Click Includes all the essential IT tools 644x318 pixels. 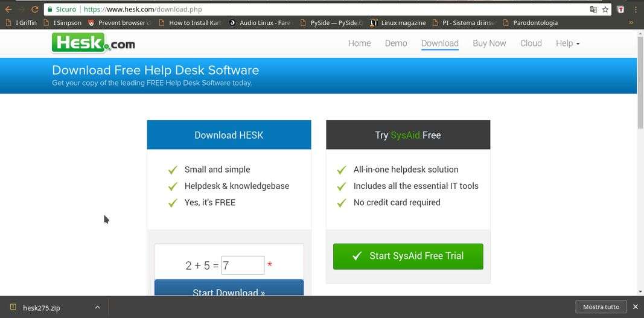(x=416, y=186)
